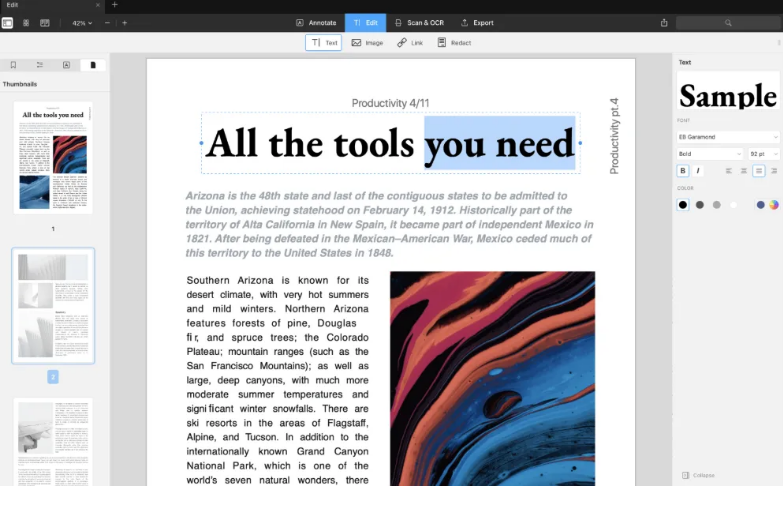Click the share icon in toolbar
Image resolution: width=783 pixels, height=525 pixels.
pos(664,23)
